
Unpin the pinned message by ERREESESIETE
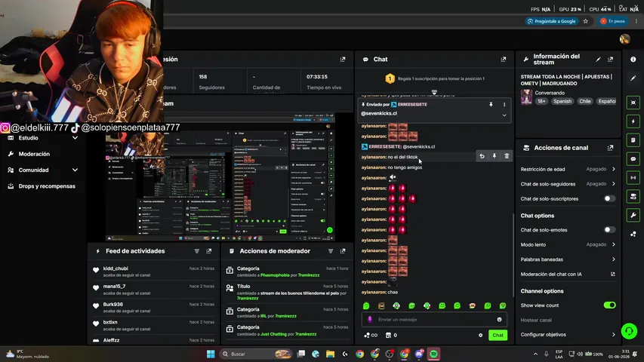click(x=491, y=105)
